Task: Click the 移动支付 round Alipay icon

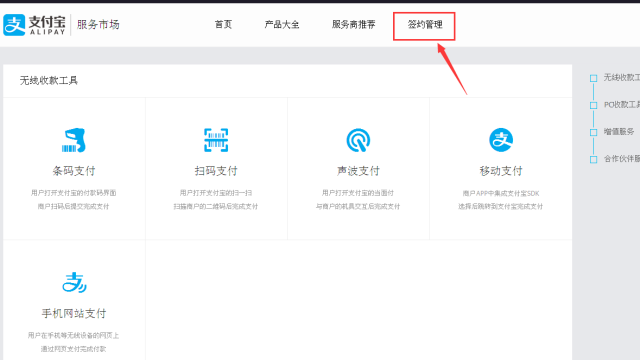Action: coord(501,140)
